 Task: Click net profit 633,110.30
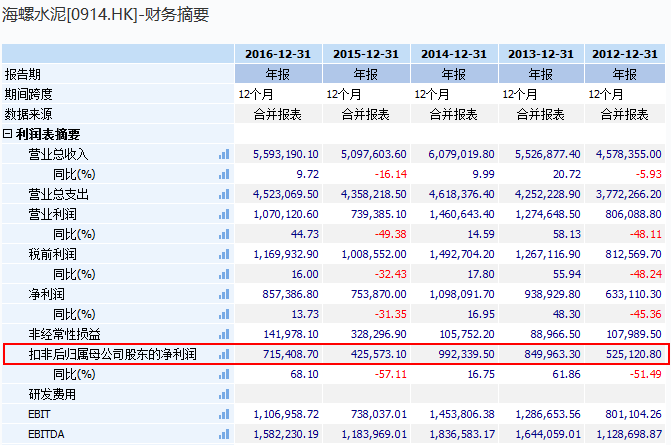click(633, 294)
